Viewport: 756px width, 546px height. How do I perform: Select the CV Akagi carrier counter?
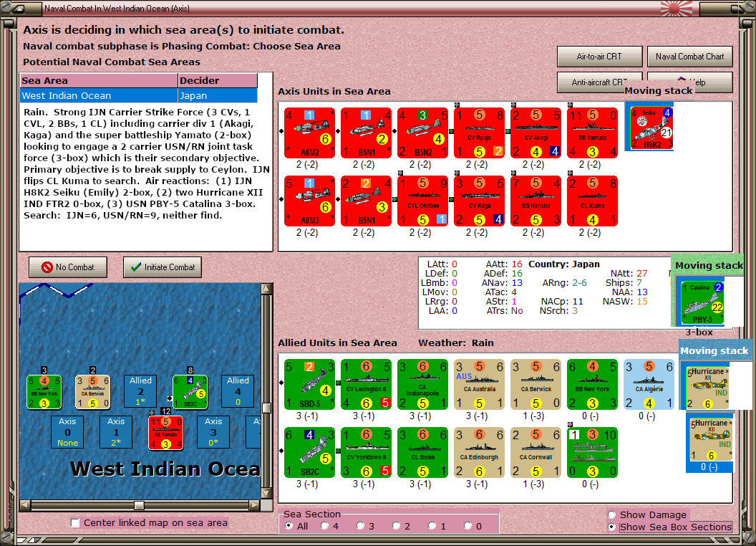tap(535, 133)
